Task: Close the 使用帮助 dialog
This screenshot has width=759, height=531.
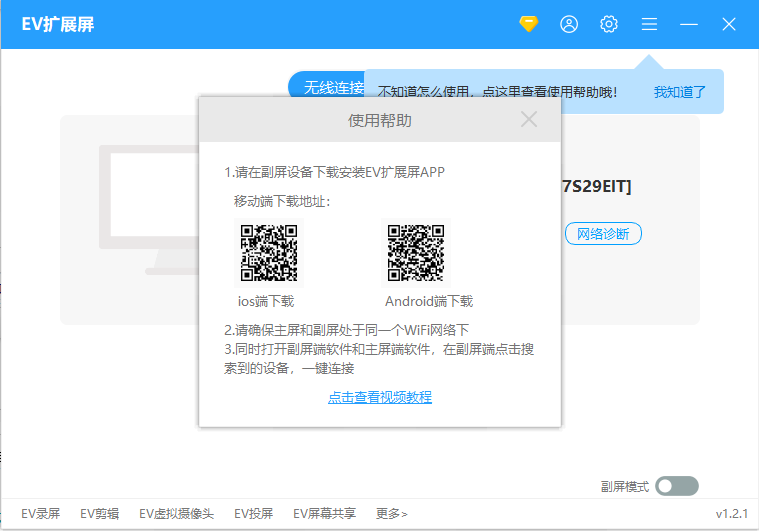Action: pos(529,119)
